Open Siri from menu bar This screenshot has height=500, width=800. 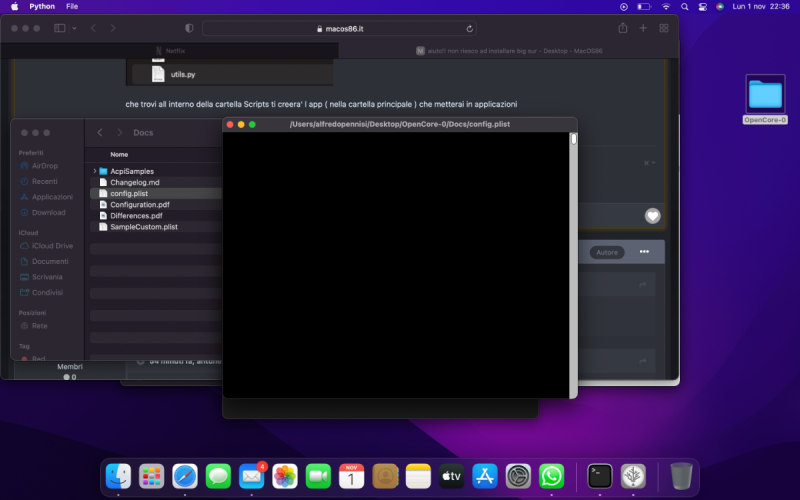720,7
